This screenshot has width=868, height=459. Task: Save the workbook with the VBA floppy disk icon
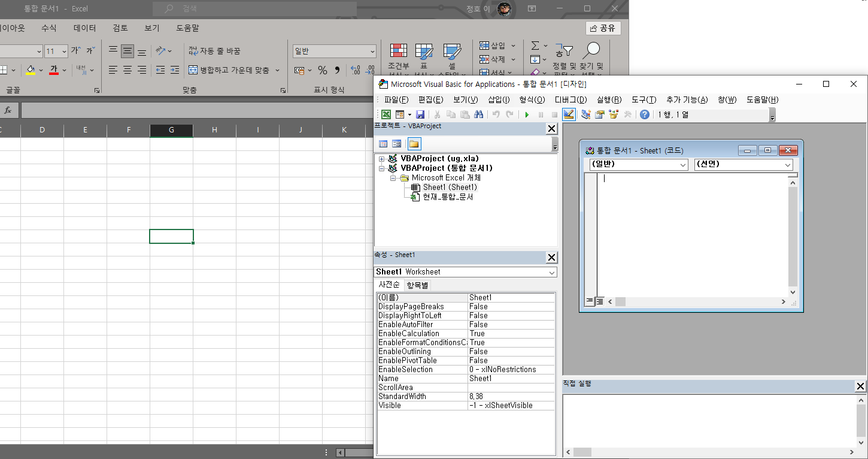tap(420, 114)
